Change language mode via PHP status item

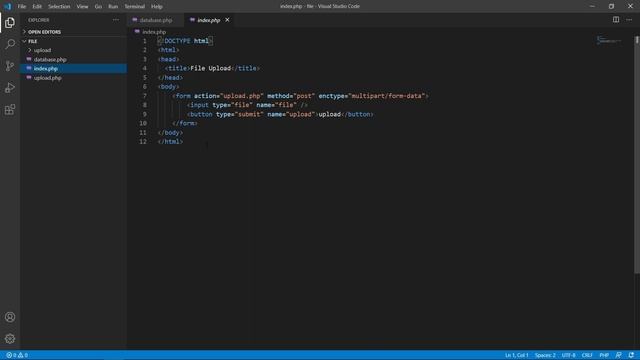pos(604,355)
